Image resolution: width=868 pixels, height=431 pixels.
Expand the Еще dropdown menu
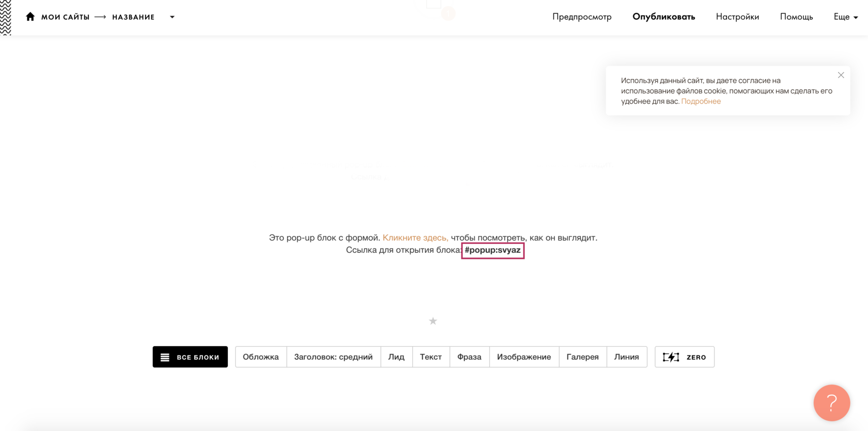point(846,17)
